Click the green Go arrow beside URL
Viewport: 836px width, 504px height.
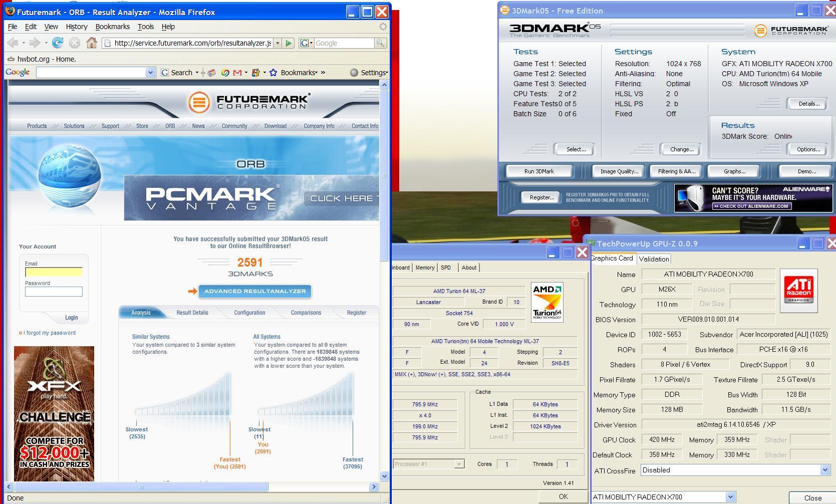point(289,43)
